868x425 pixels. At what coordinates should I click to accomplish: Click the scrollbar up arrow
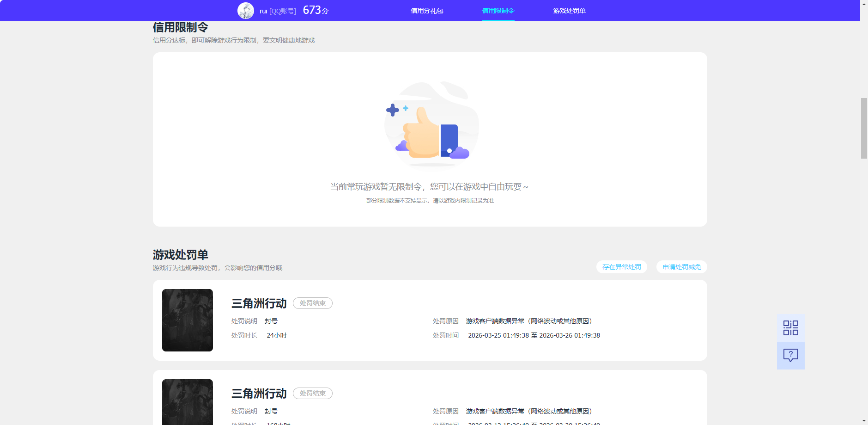(864, 4)
